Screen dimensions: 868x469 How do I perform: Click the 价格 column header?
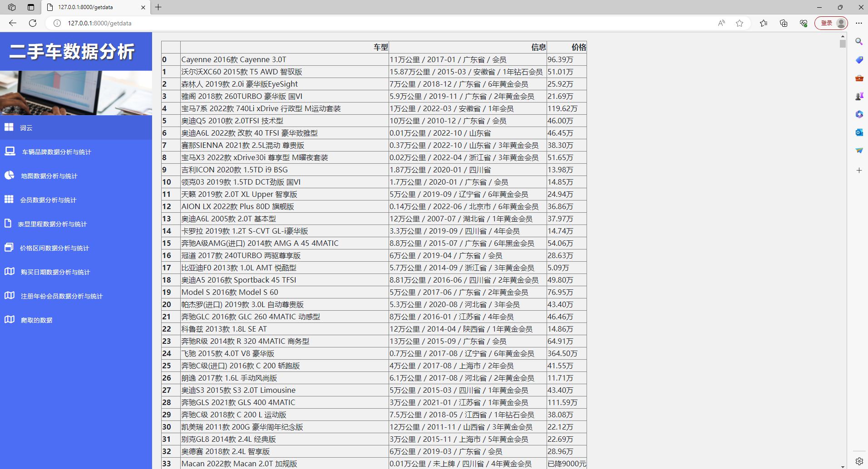(567, 47)
